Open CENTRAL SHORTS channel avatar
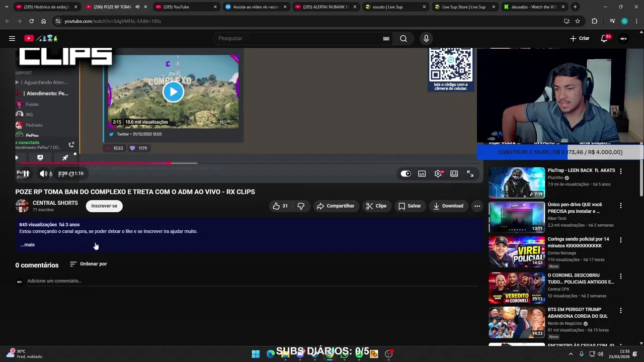The image size is (644, 362). coord(22,206)
